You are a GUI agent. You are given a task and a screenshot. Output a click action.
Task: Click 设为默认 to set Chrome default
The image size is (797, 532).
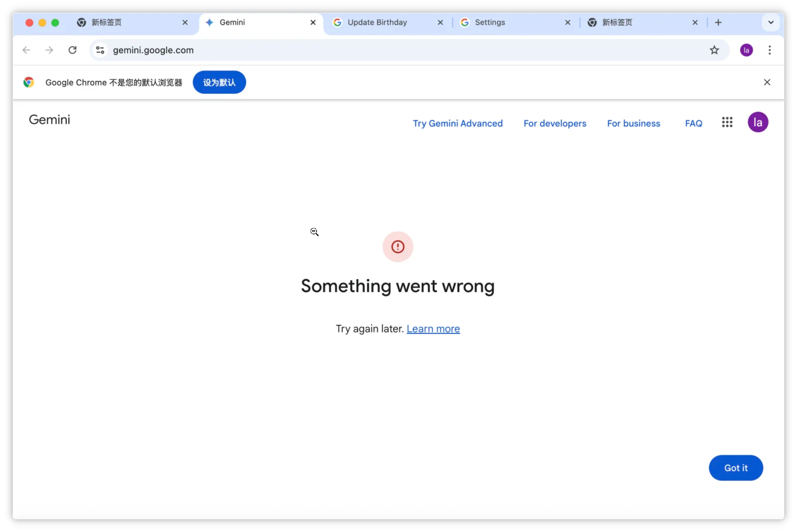click(219, 82)
